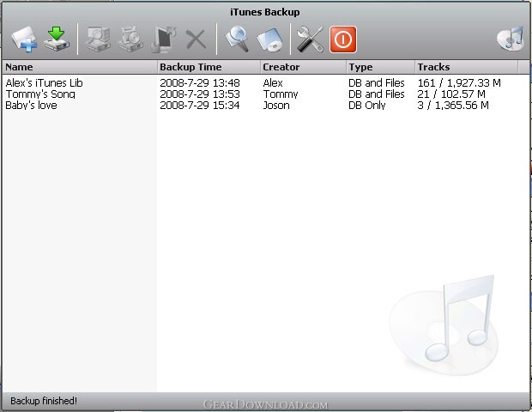
Task: Click creator name Tommy
Action: tap(281, 94)
